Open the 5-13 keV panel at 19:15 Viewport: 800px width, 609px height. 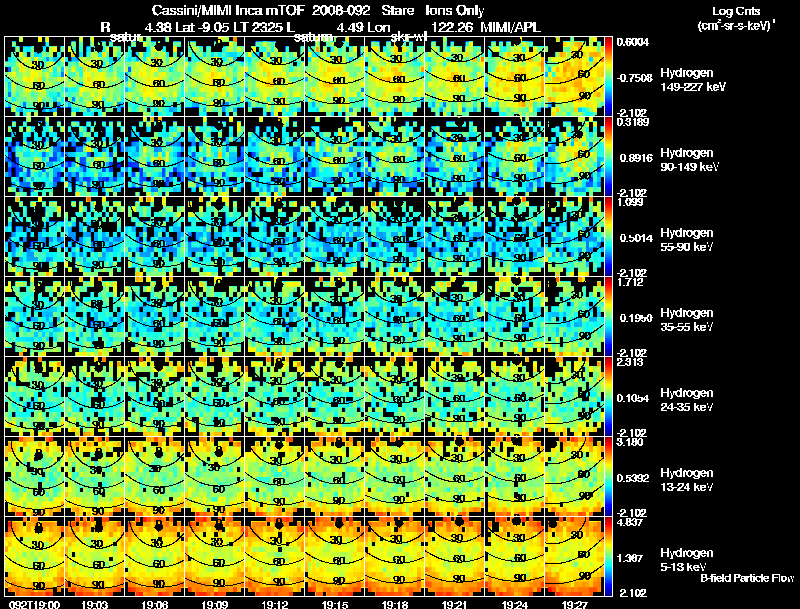[x=334, y=556]
